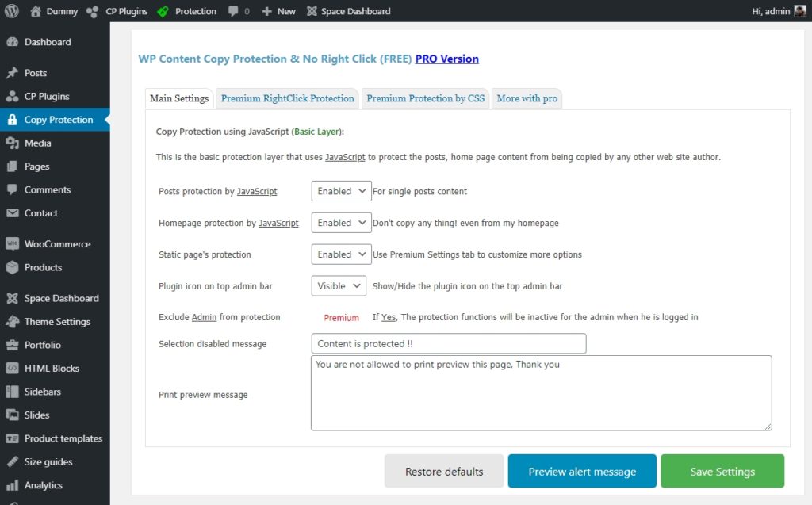Open the Portfolio menu item
This screenshot has width=812, height=505.
(x=55, y=345)
